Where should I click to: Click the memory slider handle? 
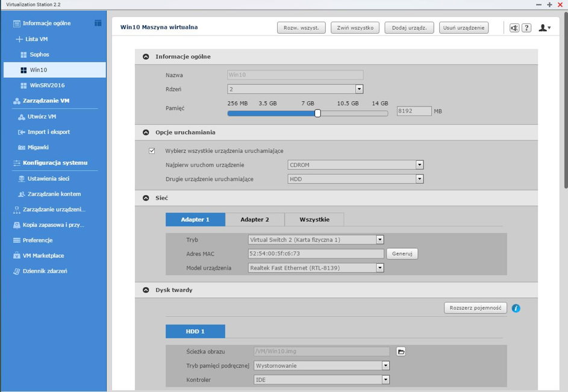click(x=317, y=113)
